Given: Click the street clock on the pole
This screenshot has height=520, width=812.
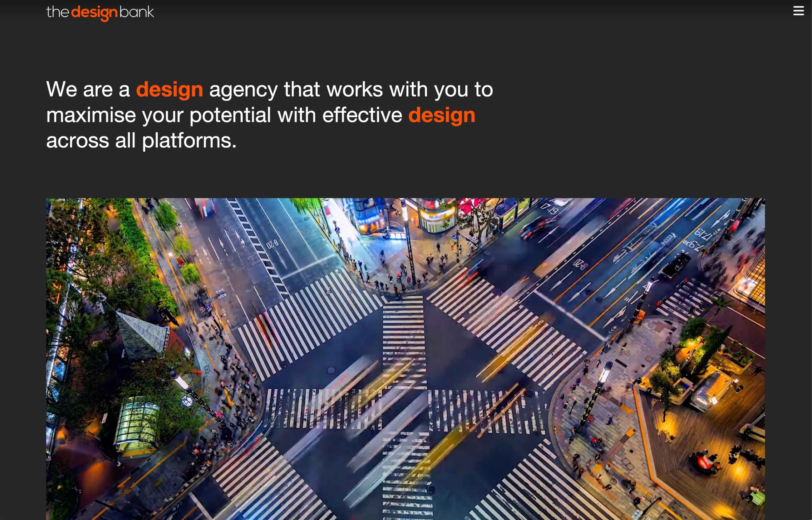Looking at the screenshot, I should [x=186, y=401].
